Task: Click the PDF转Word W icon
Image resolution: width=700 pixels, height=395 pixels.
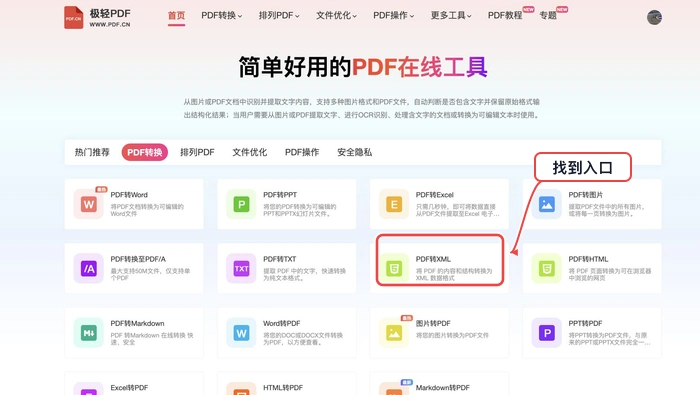Action: point(89,204)
